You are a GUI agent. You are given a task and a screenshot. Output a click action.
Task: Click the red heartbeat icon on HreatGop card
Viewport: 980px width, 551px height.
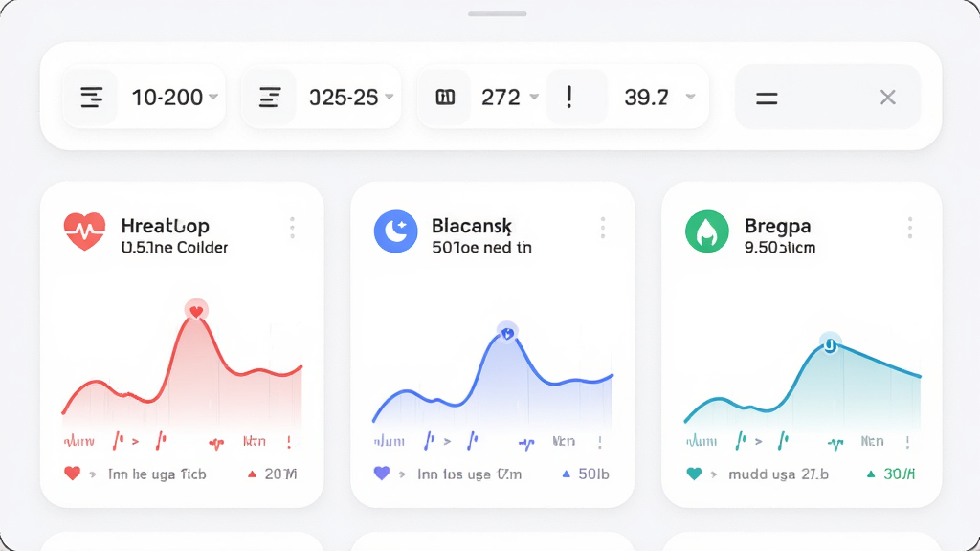pos(85,231)
